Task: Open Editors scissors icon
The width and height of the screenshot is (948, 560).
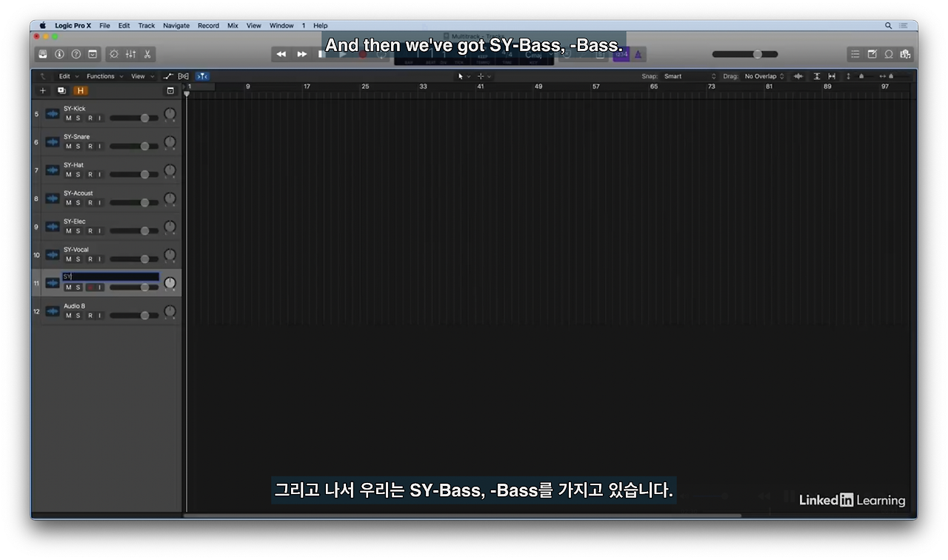Action: (x=147, y=54)
